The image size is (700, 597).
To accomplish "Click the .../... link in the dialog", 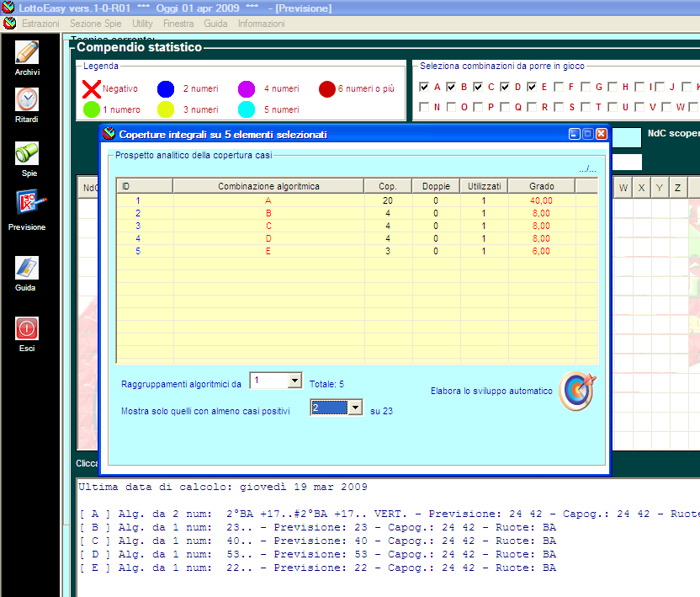I will [587, 169].
